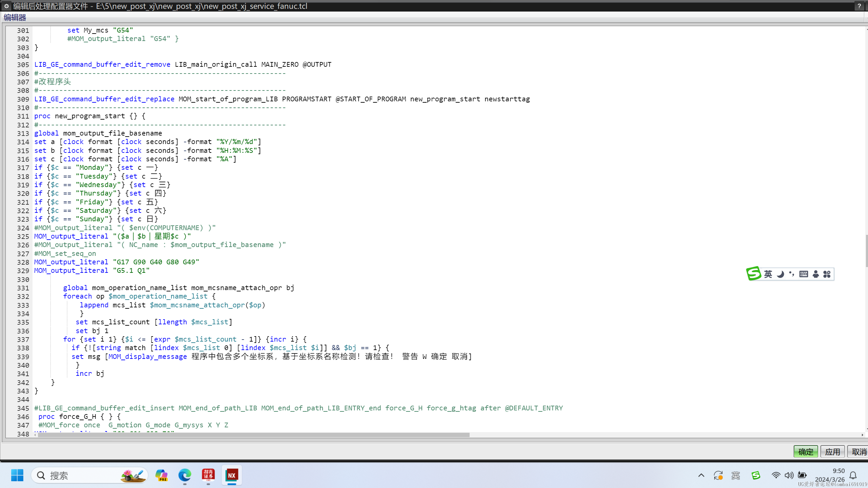
Task: Click line number 309 in the gutter
Action: (23, 99)
